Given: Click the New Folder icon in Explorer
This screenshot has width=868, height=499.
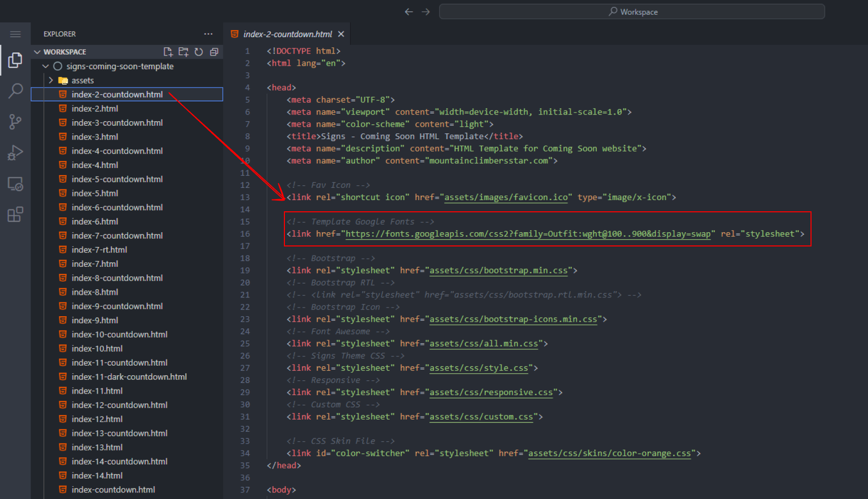Looking at the screenshot, I should point(183,52).
